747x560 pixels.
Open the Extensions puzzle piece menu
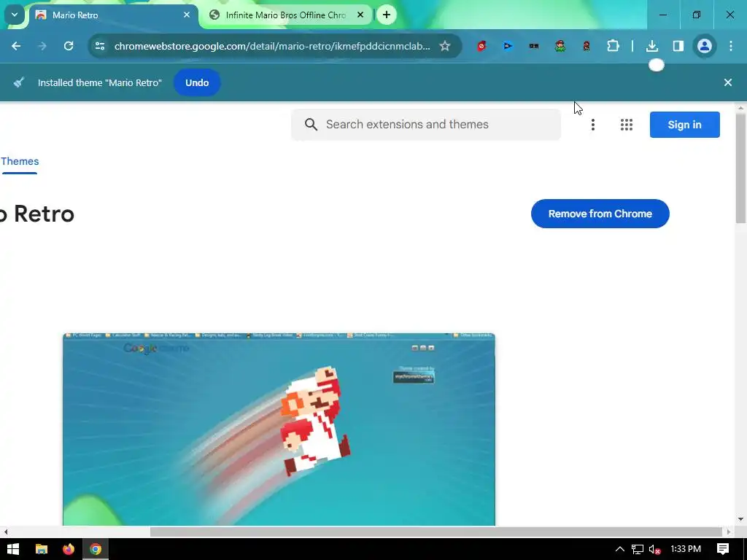613,46
